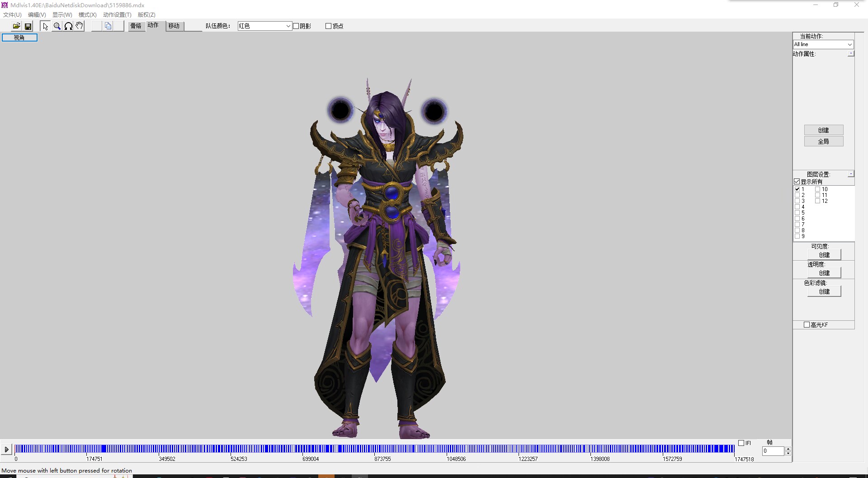
Task: Click the right black orb on model
Action: coord(434,111)
